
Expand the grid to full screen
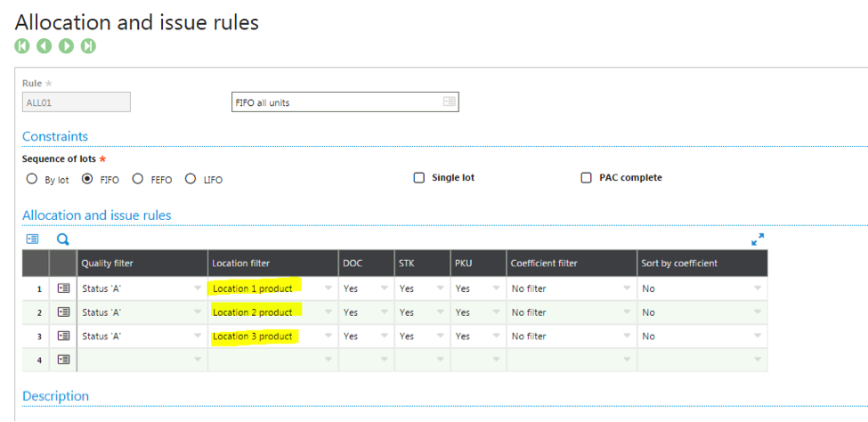point(758,239)
